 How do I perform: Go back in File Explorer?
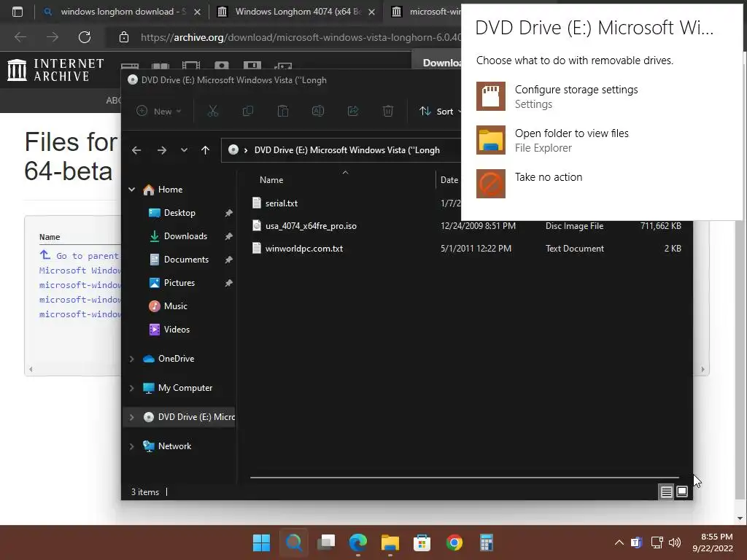136,150
